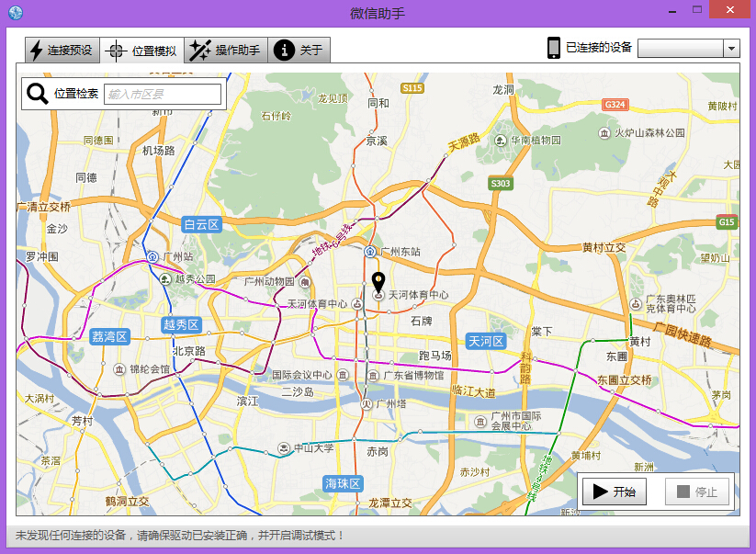Select the 天河区 district label
The height and width of the screenshot is (554, 756).
486,342
